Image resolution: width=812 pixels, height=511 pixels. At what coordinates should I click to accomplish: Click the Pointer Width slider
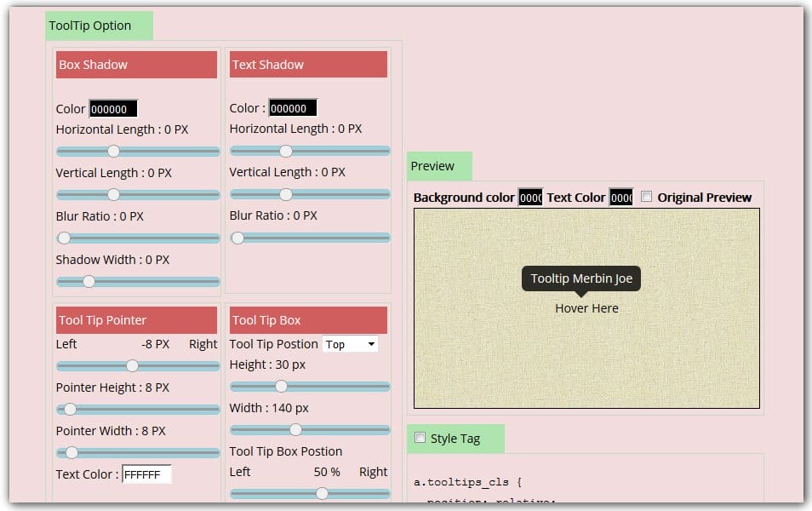pyautogui.click(x=71, y=452)
